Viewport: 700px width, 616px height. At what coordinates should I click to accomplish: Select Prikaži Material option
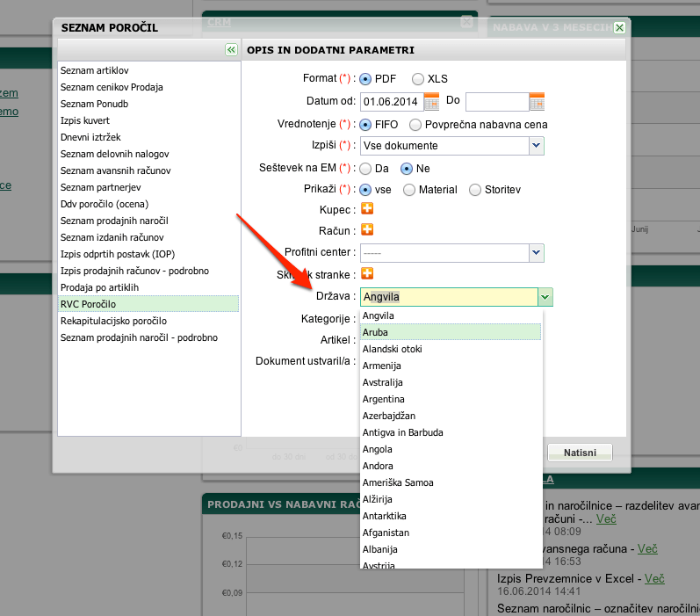(409, 190)
